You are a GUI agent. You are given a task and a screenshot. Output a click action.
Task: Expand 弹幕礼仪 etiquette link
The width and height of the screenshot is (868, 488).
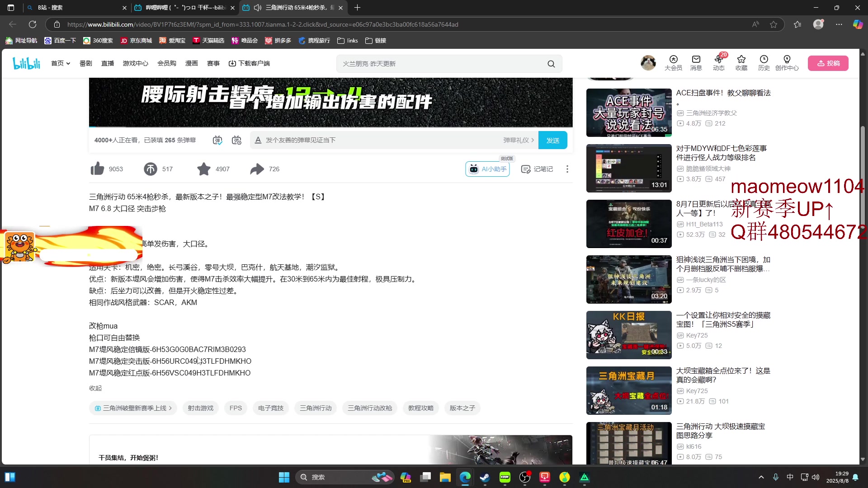click(519, 141)
